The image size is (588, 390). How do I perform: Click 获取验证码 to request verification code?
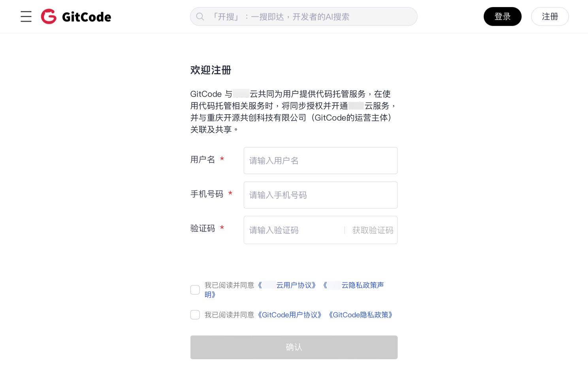coord(372,230)
